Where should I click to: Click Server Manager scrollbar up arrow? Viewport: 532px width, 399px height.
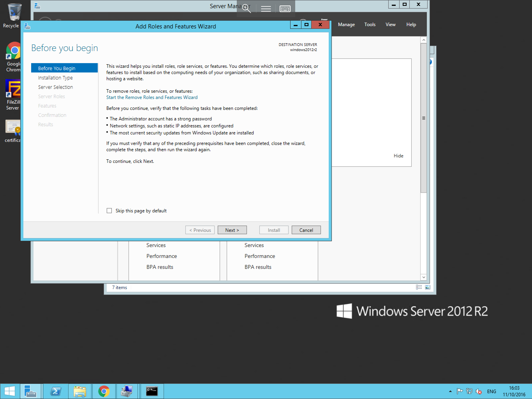424,40
